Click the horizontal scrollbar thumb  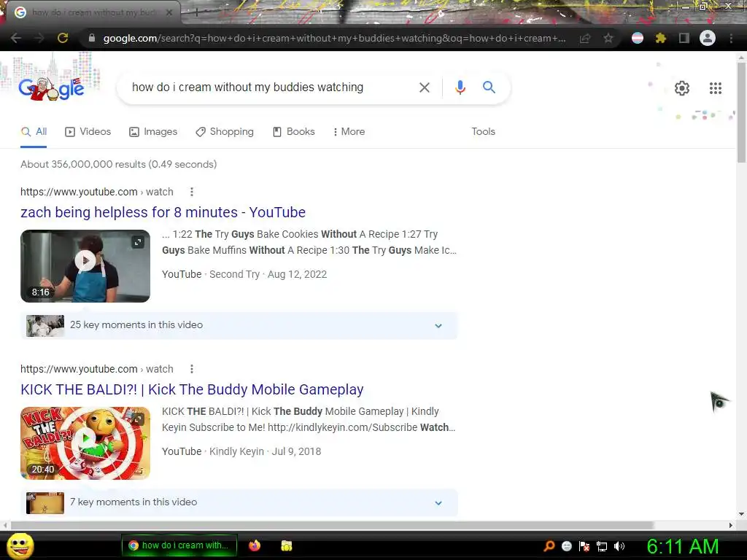(x=332, y=525)
